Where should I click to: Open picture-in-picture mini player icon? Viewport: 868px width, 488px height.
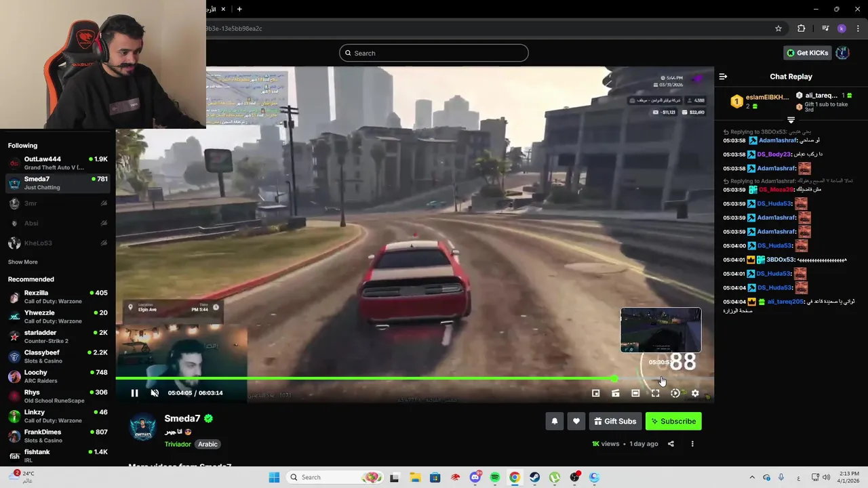pyautogui.click(x=595, y=393)
